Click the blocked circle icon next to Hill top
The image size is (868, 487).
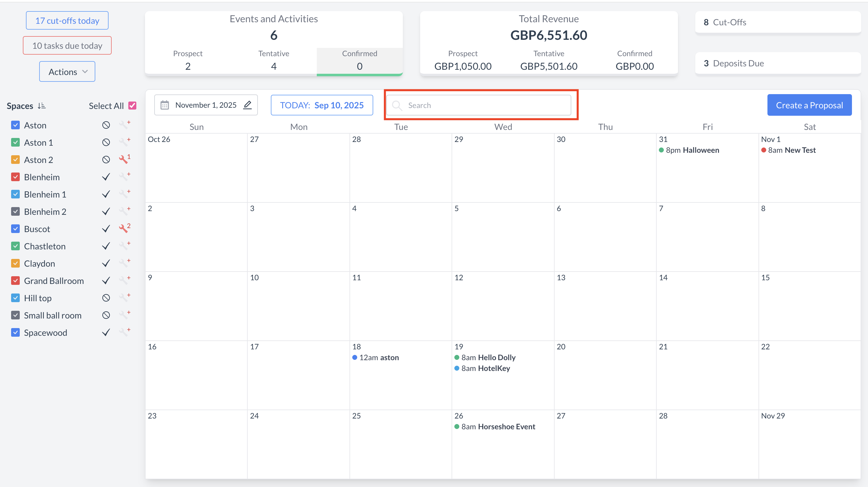point(106,298)
